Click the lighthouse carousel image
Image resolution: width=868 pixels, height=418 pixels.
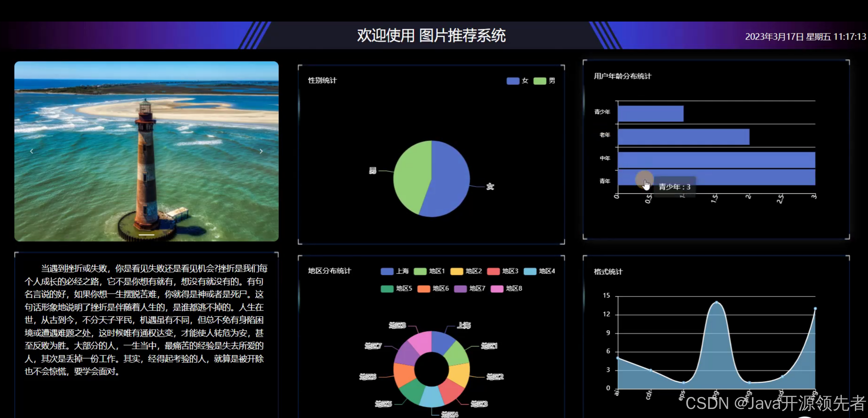[x=146, y=151]
